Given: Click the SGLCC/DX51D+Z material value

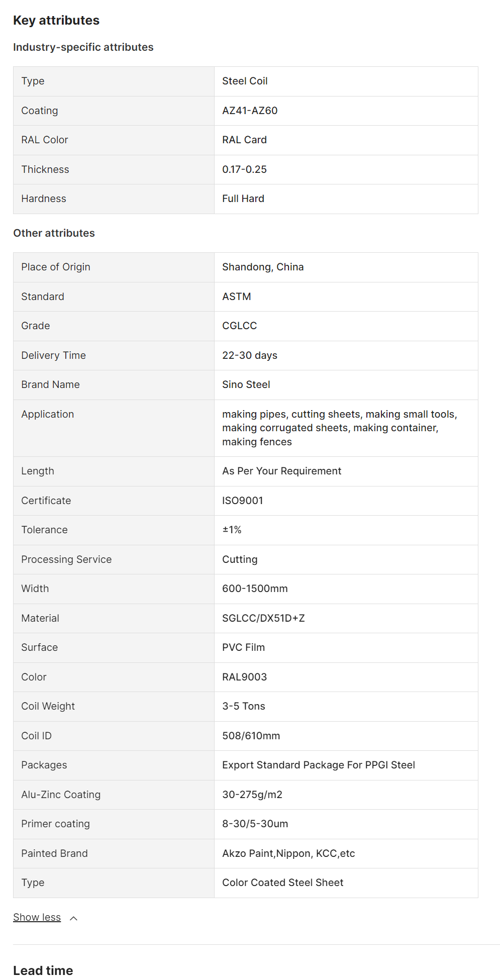Looking at the screenshot, I should (263, 618).
